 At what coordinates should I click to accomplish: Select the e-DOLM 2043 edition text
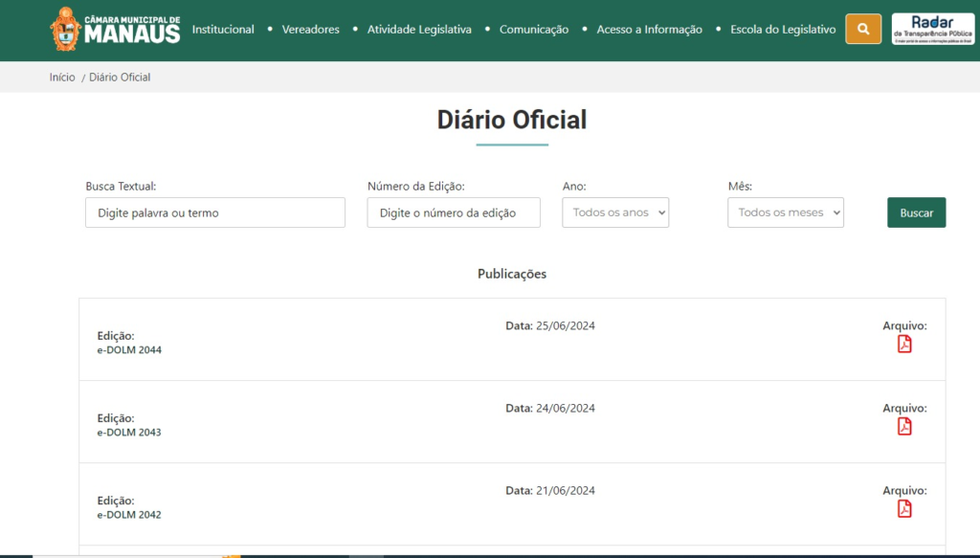click(x=129, y=433)
